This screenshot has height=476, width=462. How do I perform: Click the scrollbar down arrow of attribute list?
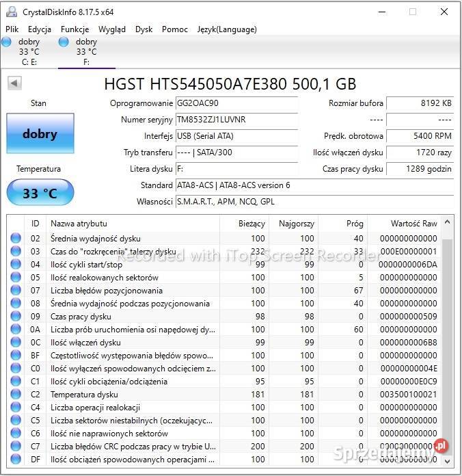coord(447,460)
